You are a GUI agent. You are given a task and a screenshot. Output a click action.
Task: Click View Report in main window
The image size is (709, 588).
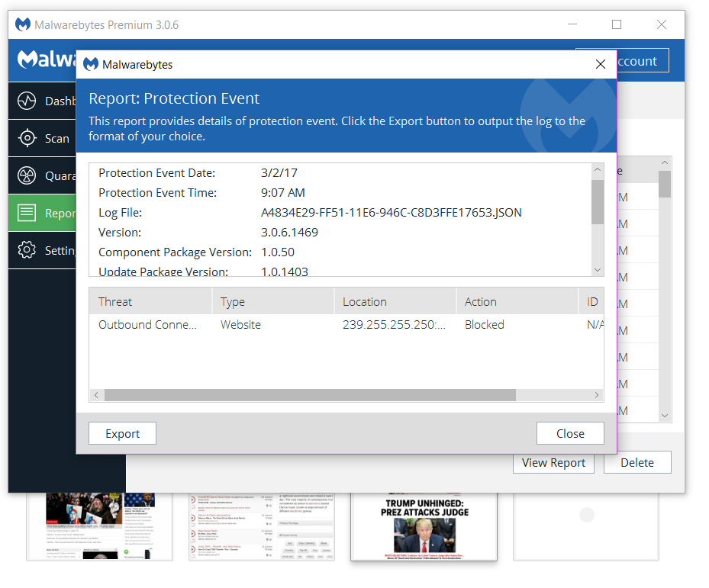(553, 462)
